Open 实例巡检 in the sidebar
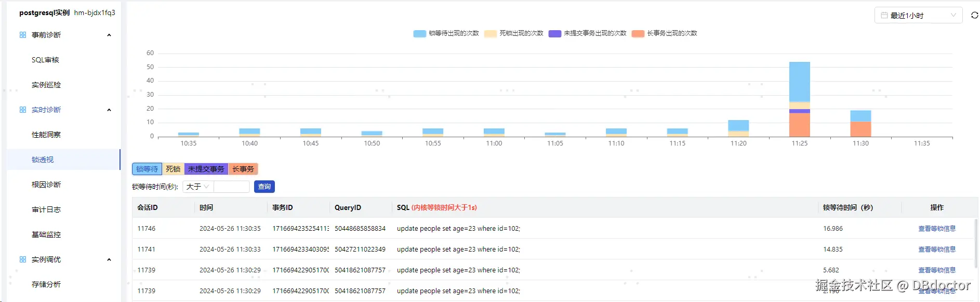 coord(46,85)
